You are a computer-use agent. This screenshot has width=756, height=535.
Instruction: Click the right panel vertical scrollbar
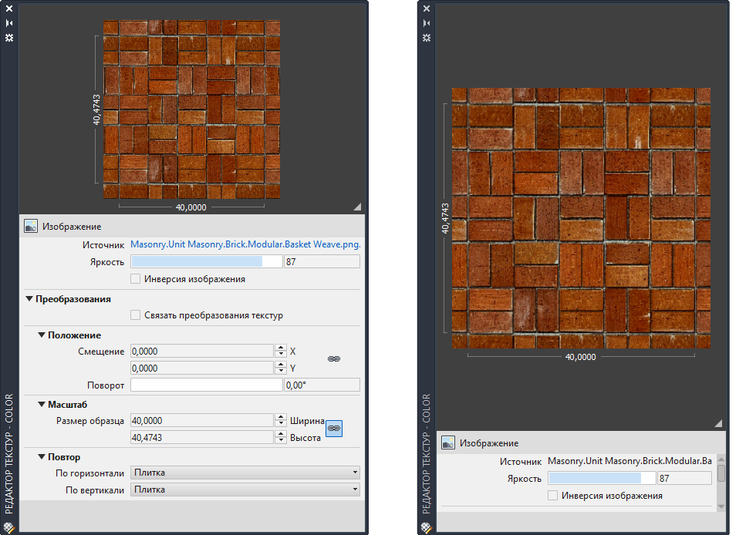click(721, 473)
